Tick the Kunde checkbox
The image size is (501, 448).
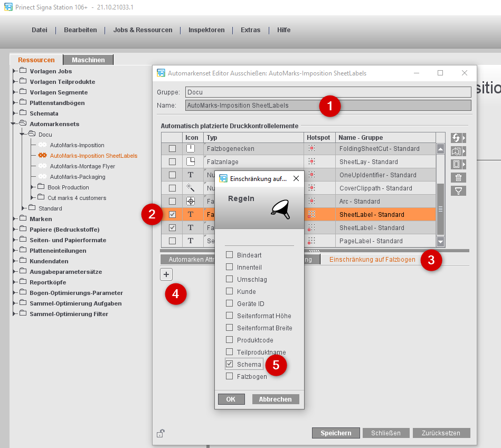pos(230,291)
